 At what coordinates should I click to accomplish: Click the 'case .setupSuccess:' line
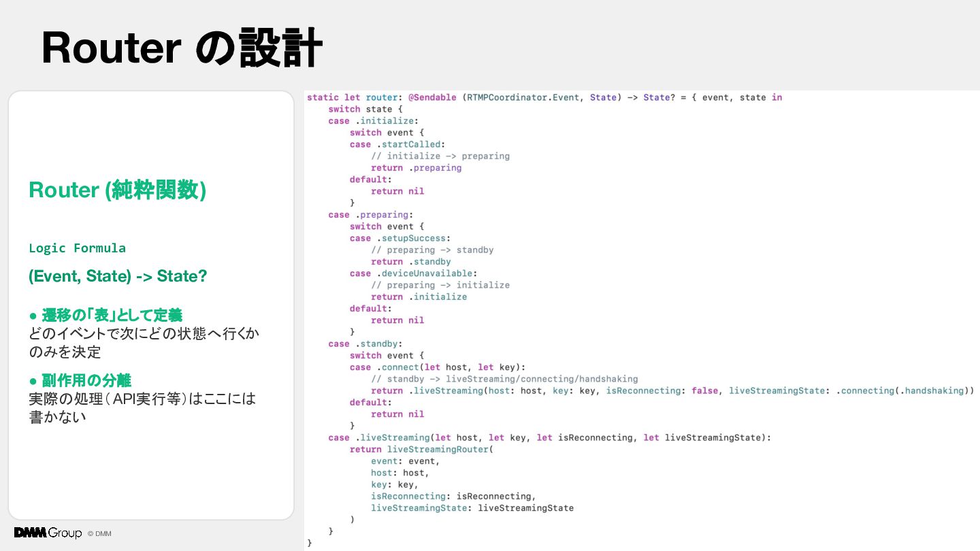(399, 238)
